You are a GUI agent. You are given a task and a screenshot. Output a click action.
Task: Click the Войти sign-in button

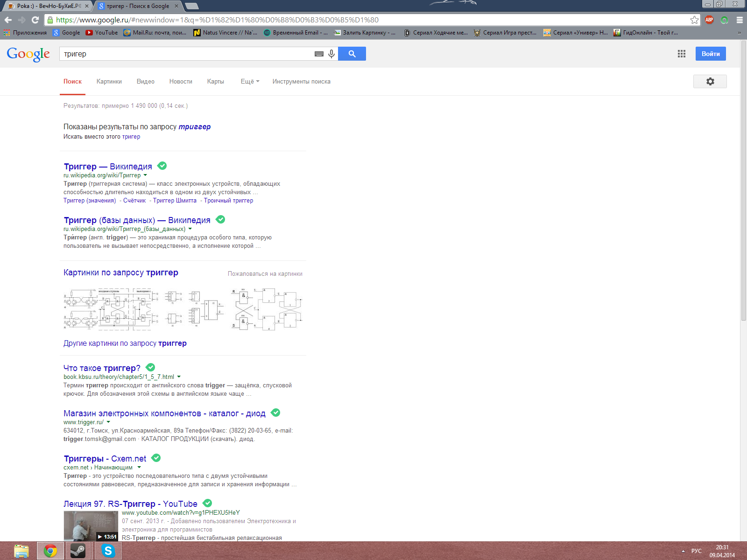click(x=711, y=54)
